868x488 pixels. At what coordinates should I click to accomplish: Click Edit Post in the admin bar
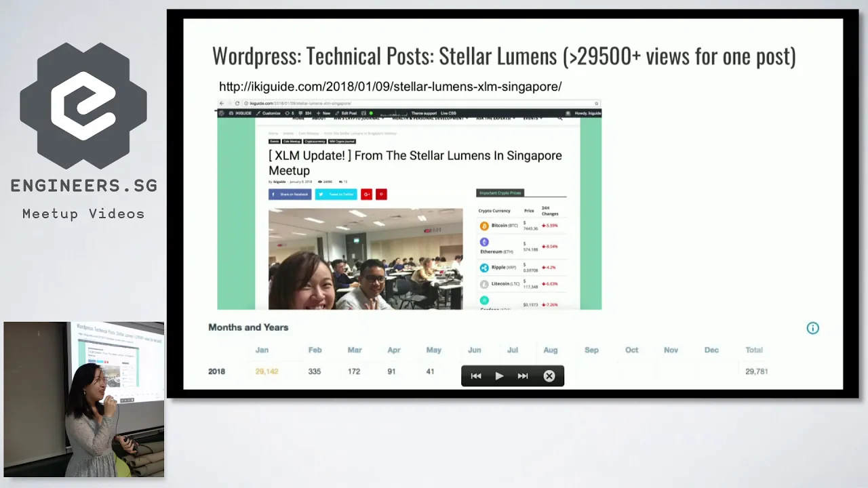tap(346, 113)
